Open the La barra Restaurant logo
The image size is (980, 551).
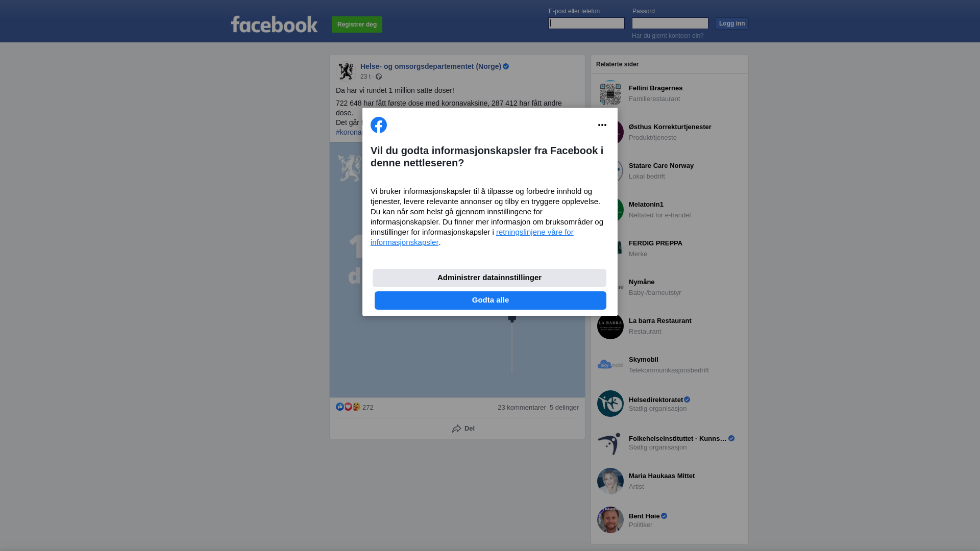click(x=610, y=326)
